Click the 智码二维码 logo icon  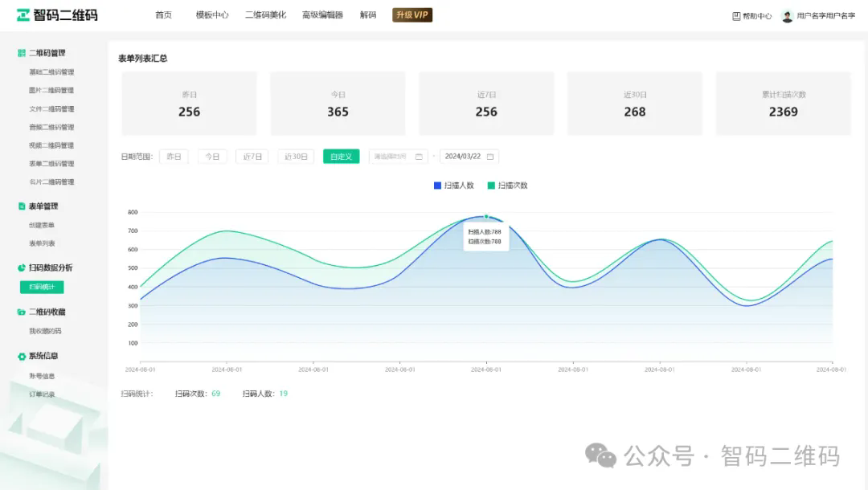click(23, 15)
